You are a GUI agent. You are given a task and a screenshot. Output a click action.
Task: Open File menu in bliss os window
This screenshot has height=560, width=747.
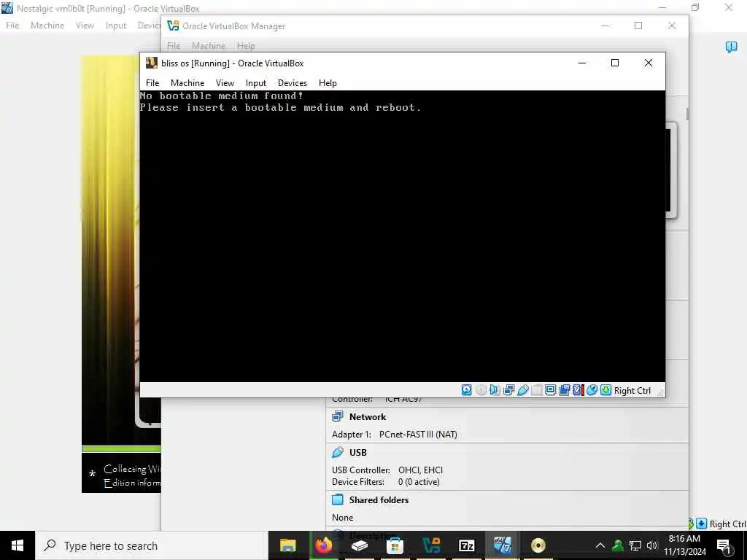click(x=152, y=83)
